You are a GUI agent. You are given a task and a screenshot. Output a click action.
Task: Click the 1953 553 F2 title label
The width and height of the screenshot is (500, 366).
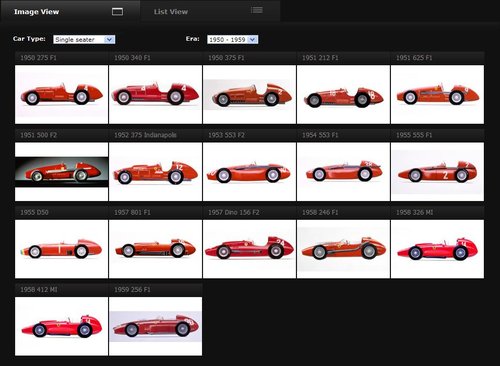point(226,135)
